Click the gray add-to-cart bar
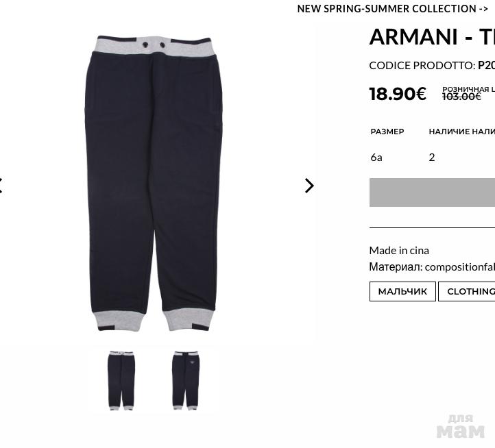Viewport: 495px width, 448px height. [x=432, y=192]
